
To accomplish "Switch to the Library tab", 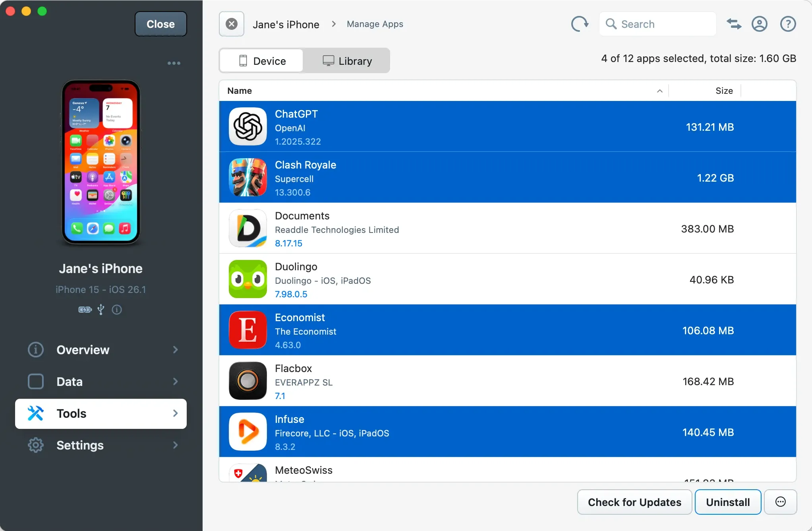I will coord(347,61).
